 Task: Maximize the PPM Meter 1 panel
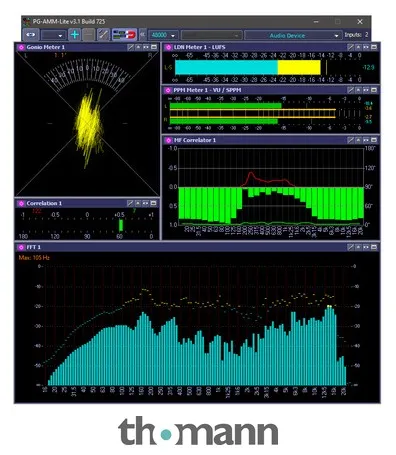374,90
